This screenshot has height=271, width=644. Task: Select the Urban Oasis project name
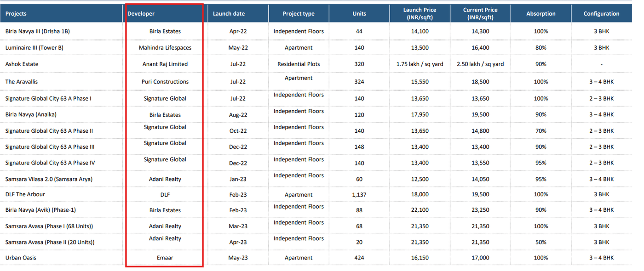click(x=21, y=258)
